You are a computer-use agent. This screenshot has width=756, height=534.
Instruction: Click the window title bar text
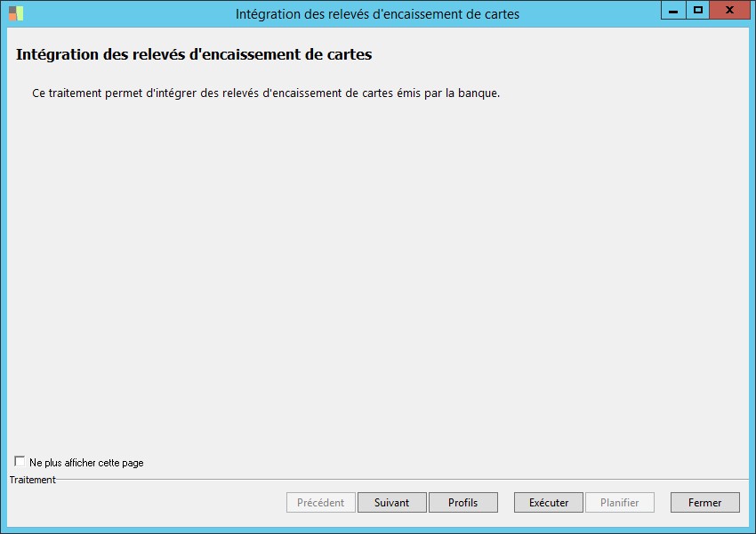click(x=377, y=14)
